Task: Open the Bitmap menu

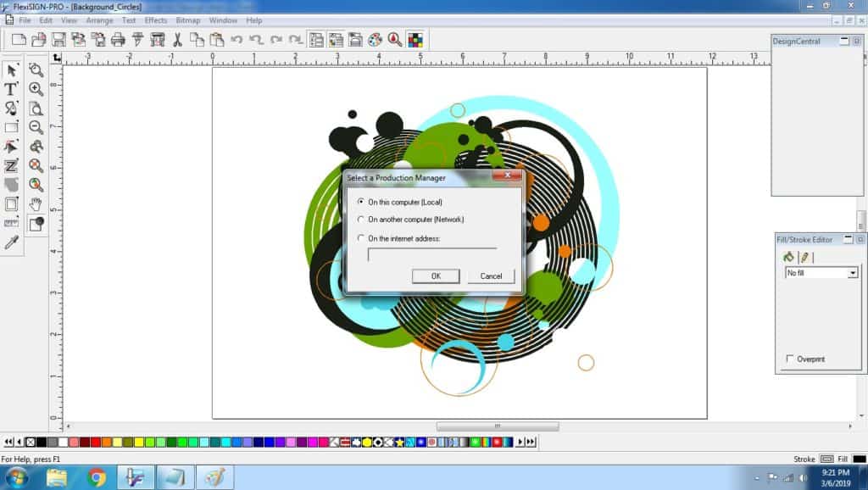Action: point(187,20)
